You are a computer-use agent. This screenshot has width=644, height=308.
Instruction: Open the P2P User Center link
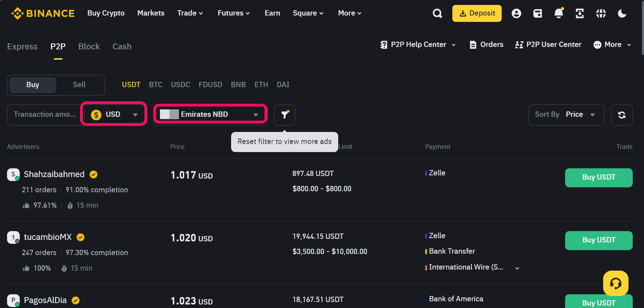click(x=554, y=45)
